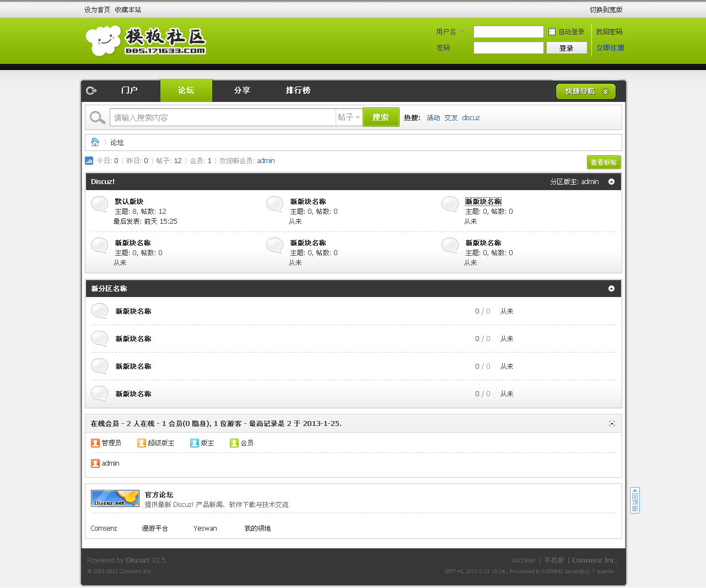
Task: Go to home via breadcrumb house icon
Action: (95, 142)
